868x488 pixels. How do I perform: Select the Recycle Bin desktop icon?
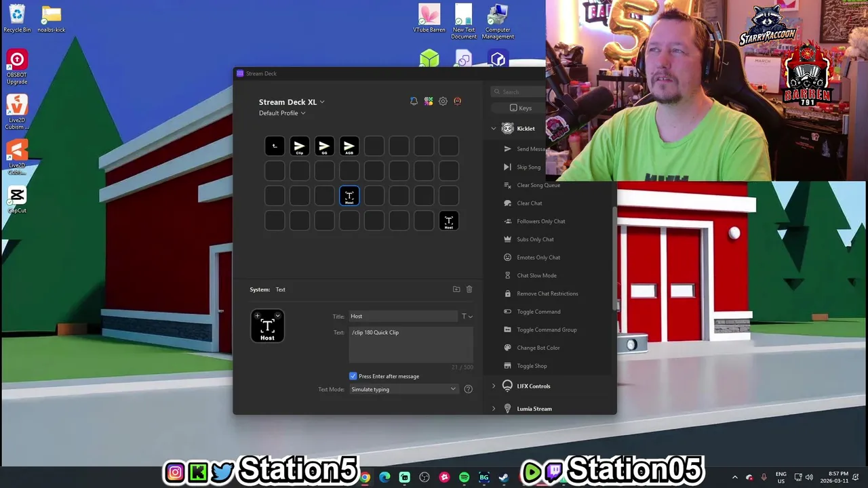pos(17,18)
